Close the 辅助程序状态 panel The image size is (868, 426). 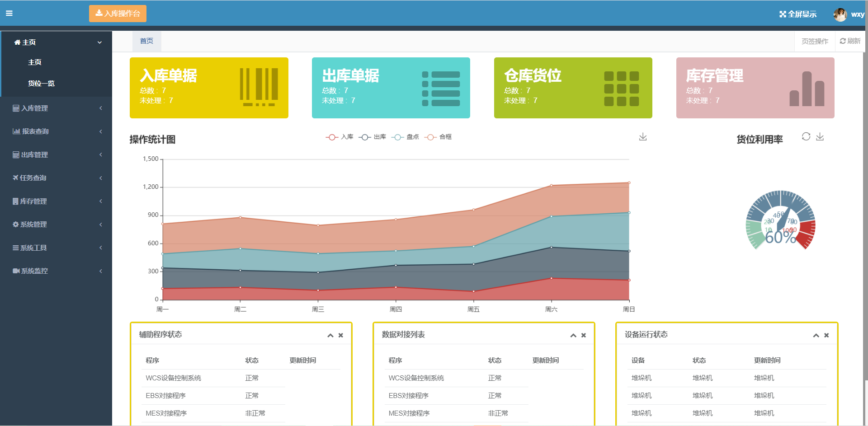point(341,335)
